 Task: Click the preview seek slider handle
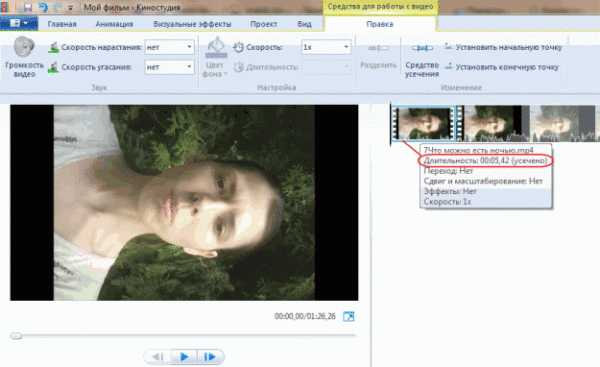point(16,336)
